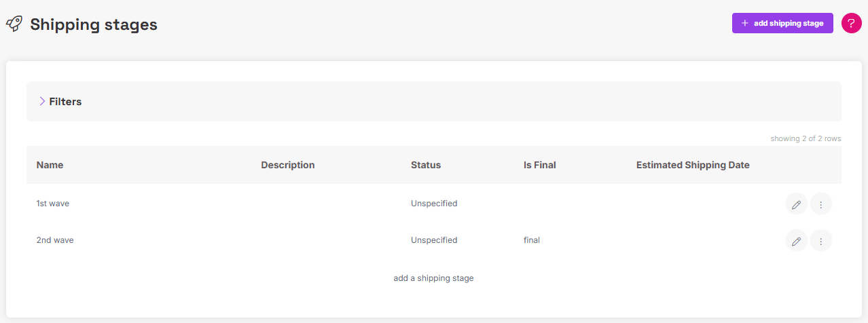Expand the Filters chevron arrow
This screenshot has width=868, height=323.
click(x=41, y=101)
